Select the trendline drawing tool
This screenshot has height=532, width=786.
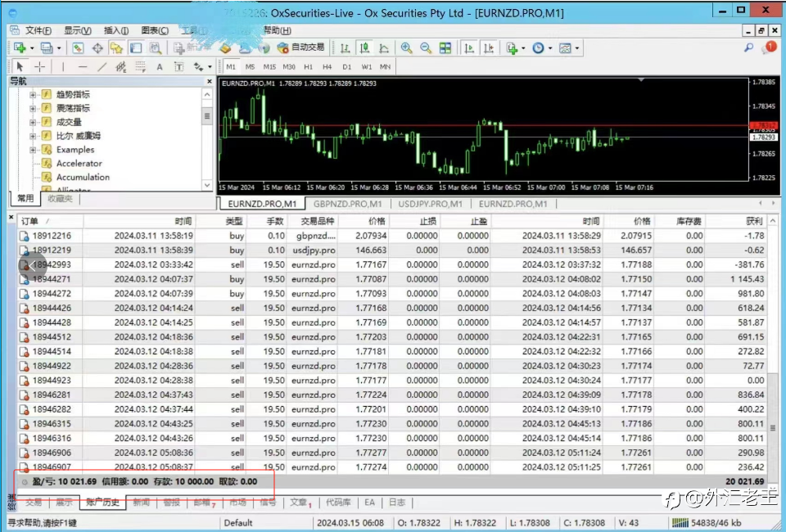[x=102, y=67]
